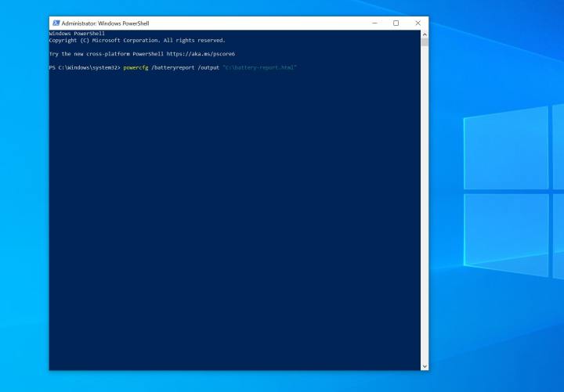Click the scrollbar down arrow

(425, 365)
